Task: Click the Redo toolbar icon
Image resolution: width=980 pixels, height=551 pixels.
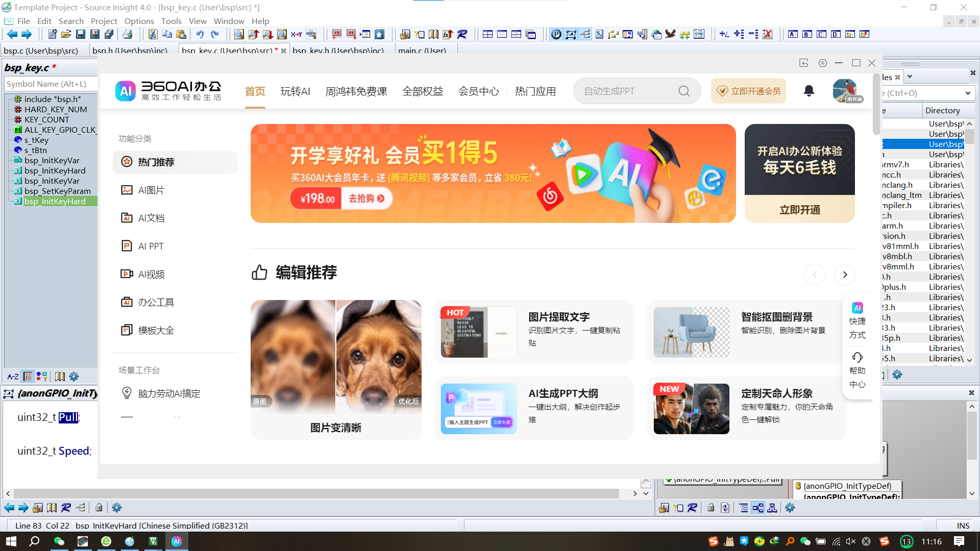Action: pyautogui.click(x=214, y=34)
